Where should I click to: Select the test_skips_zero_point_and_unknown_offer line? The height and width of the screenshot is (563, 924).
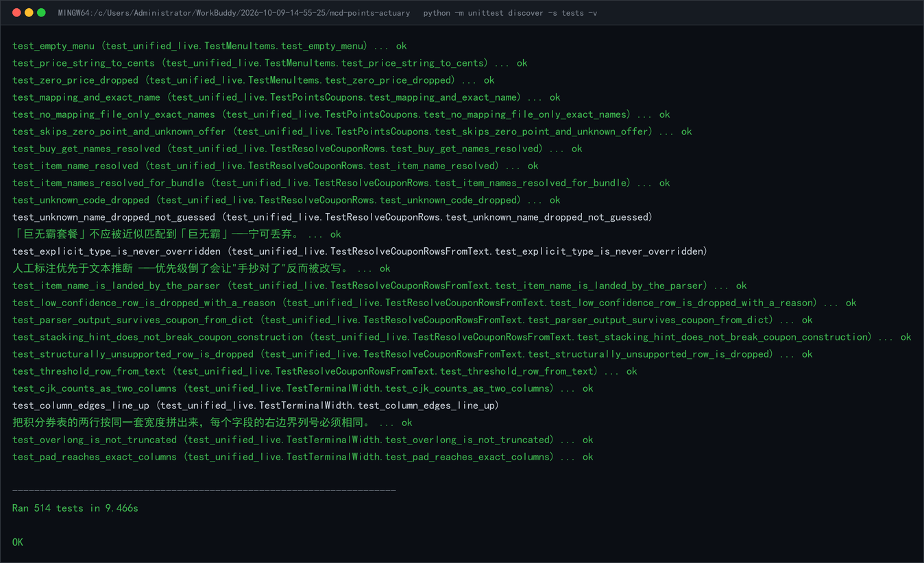point(352,132)
